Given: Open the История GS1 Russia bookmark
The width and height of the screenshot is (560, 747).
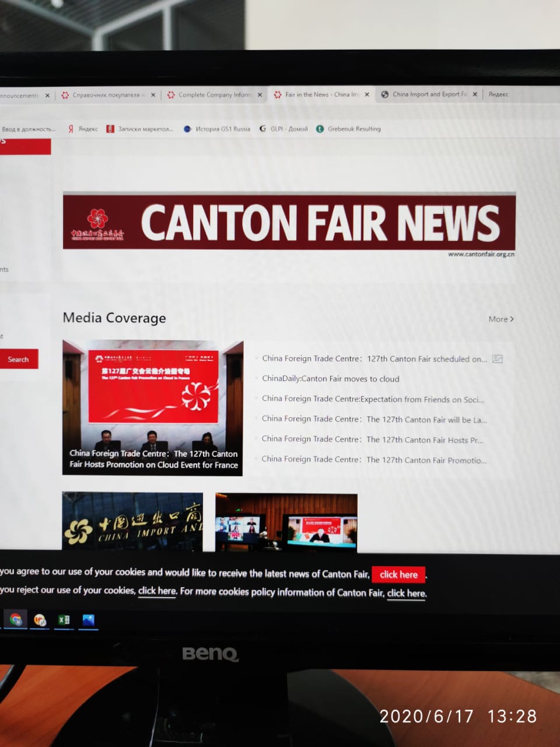Looking at the screenshot, I should coord(217,129).
